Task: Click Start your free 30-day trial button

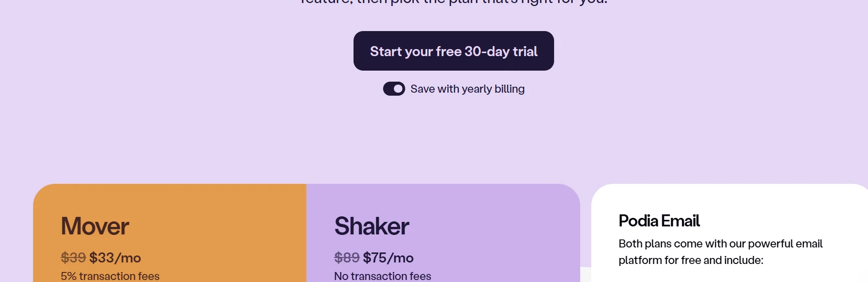Action: coord(453,51)
